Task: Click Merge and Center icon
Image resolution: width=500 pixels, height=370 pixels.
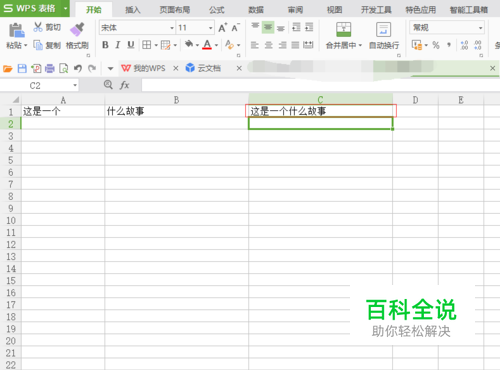Action: [x=344, y=29]
